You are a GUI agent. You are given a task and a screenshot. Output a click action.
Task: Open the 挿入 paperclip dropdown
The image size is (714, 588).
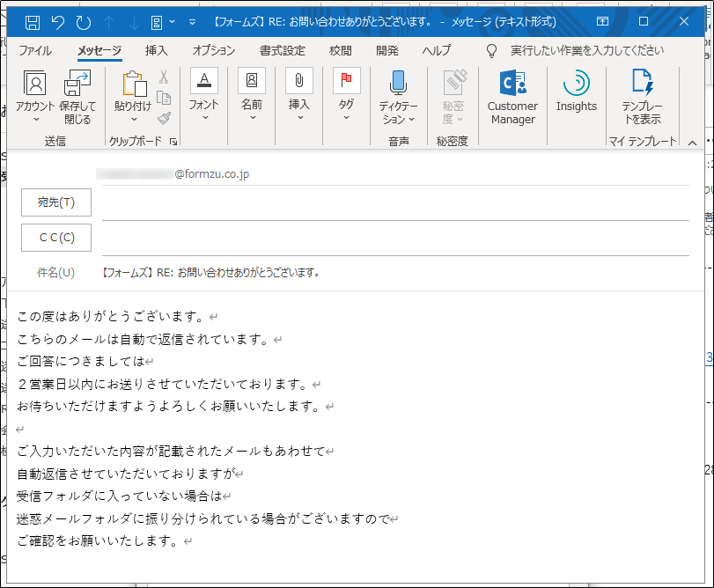[x=299, y=95]
